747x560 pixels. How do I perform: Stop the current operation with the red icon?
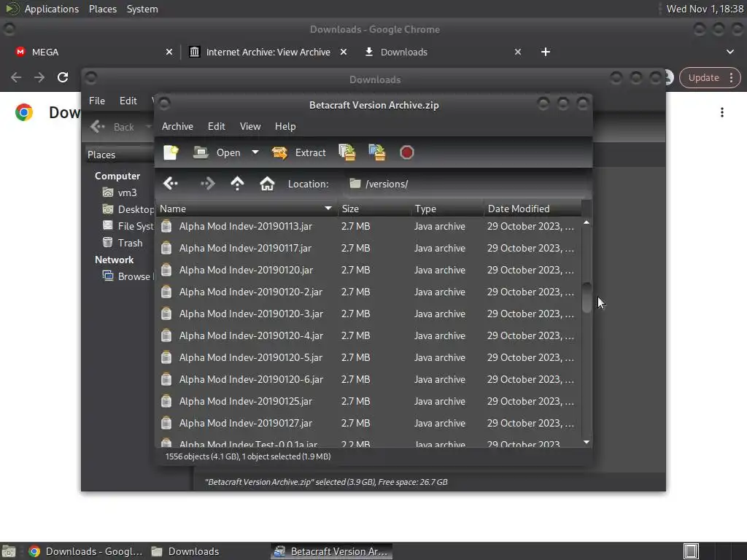point(407,152)
